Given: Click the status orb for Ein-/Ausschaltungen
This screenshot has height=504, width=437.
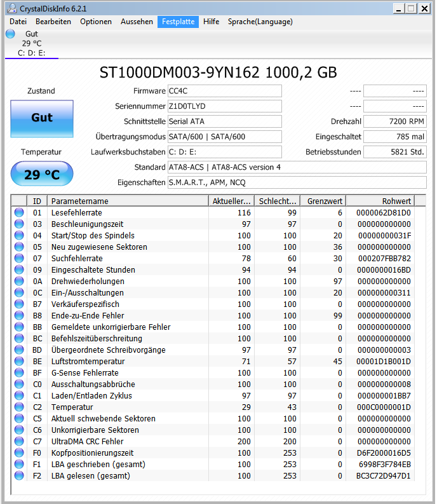Looking at the screenshot, I should click(19, 292).
